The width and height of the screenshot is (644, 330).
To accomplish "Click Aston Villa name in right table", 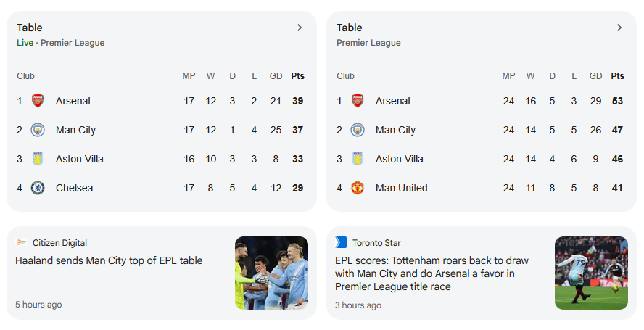I will pos(400,159).
